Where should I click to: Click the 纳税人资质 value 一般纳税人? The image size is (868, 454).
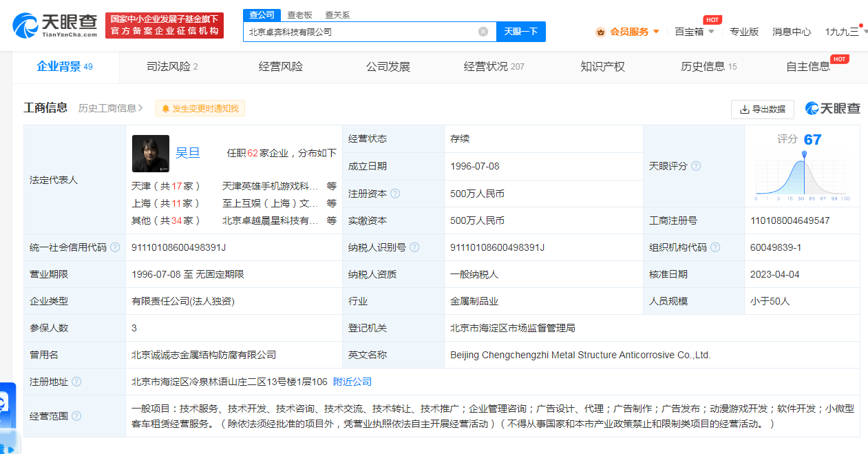[x=474, y=274]
